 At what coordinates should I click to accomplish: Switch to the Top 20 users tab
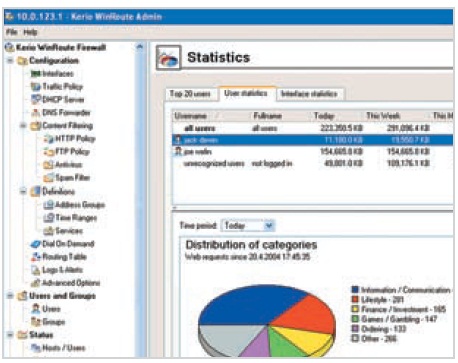[190, 94]
